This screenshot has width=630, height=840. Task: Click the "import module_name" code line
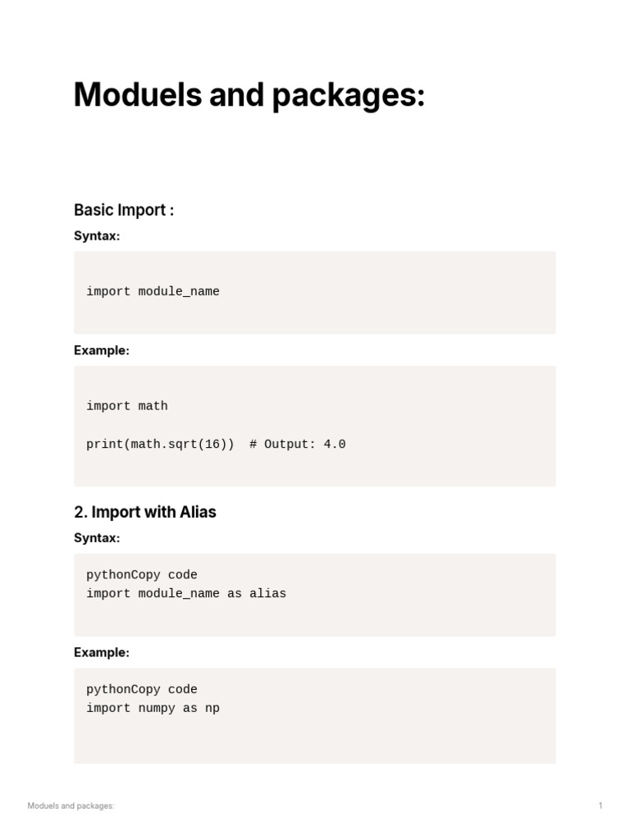153,291
